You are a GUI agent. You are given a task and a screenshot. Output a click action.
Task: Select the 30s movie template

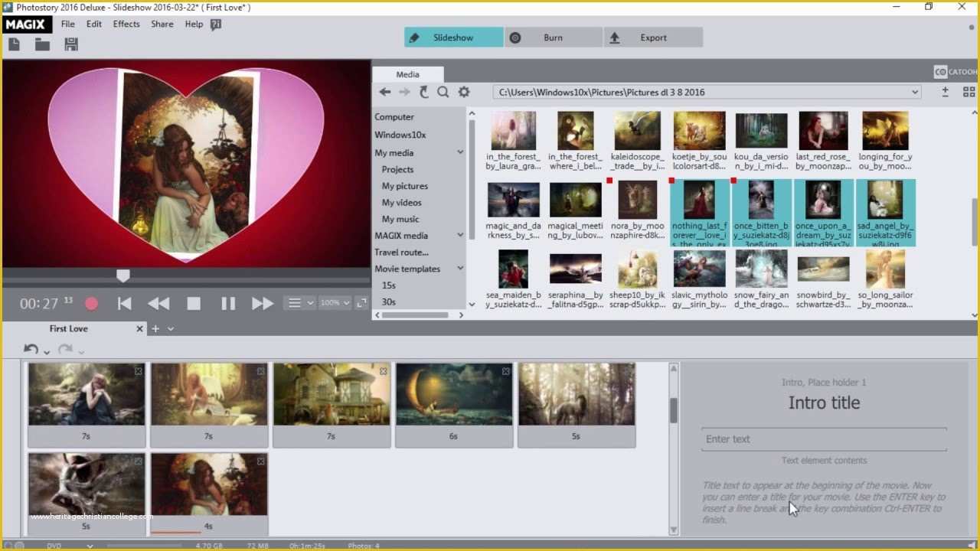pos(389,302)
